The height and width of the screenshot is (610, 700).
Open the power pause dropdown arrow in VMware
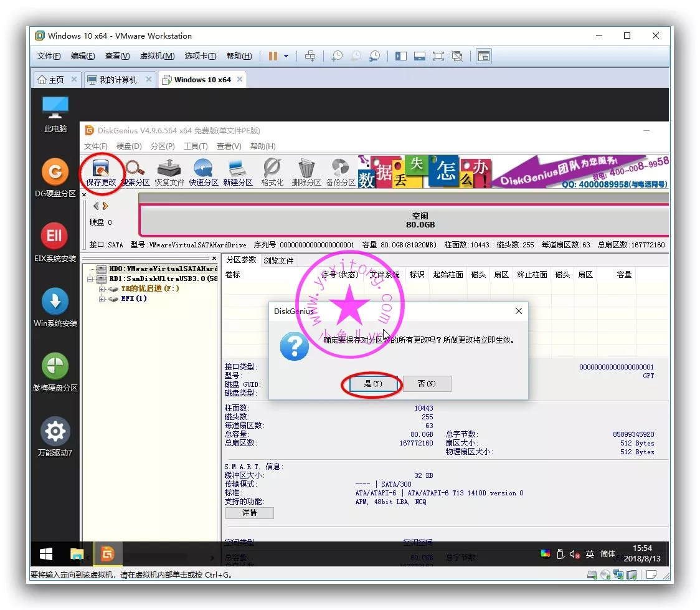pos(286,56)
